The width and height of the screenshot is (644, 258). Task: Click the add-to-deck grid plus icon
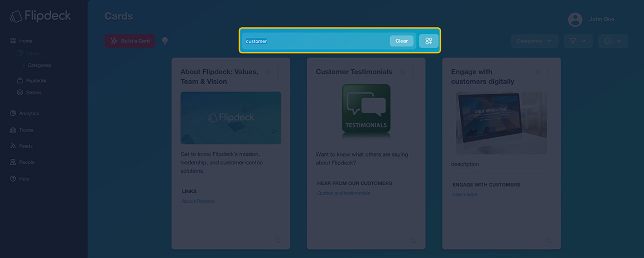[x=429, y=41]
